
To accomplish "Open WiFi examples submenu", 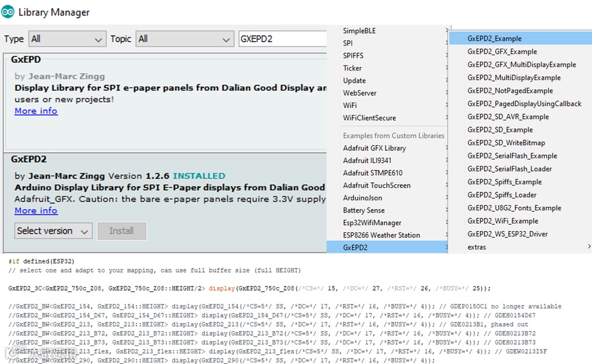I will (387, 105).
